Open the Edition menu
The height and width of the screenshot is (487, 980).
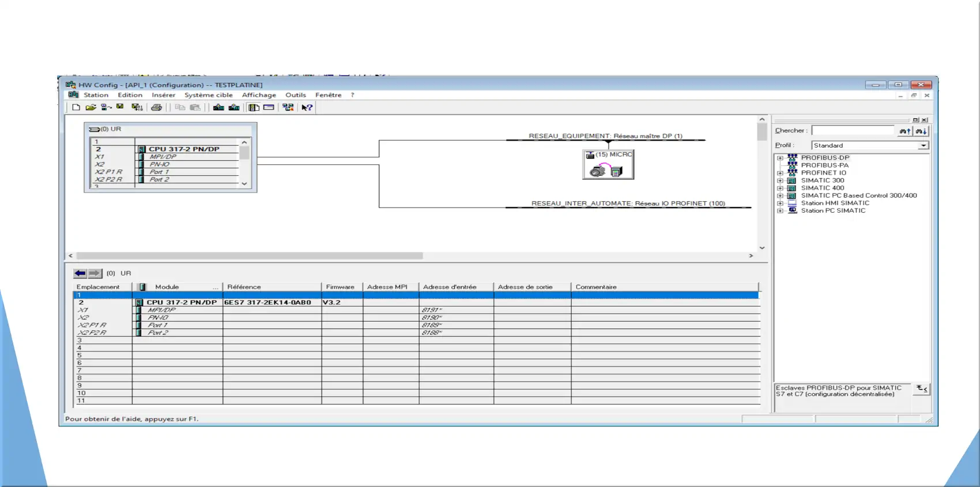[x=130, y=95]
